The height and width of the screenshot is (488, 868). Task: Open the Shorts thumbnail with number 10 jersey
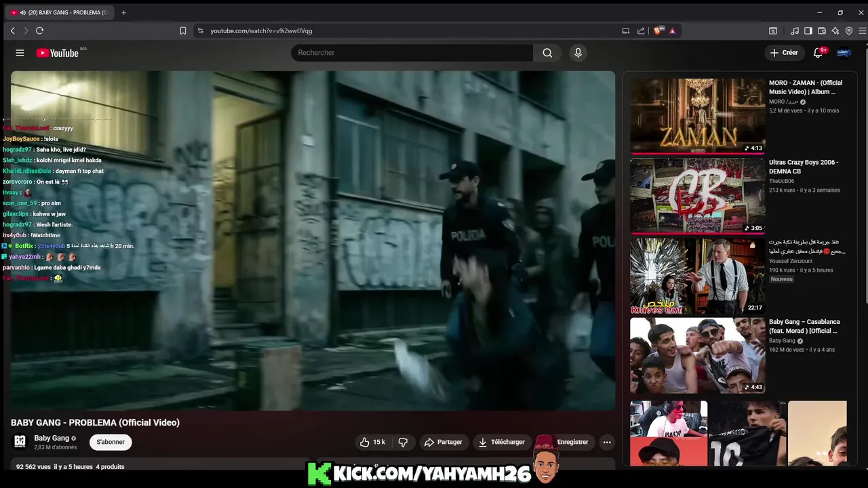[747, 434]
